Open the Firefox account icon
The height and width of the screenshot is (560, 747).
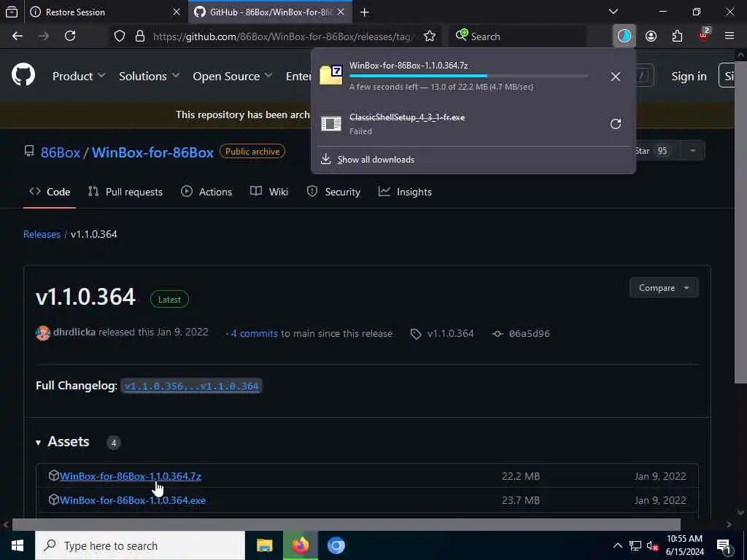coord(651,36)
